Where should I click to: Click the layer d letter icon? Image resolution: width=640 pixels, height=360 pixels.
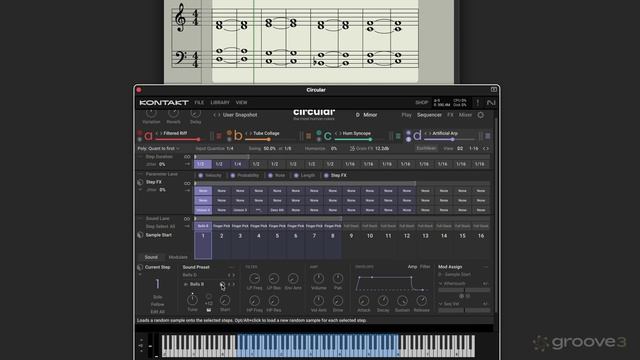coord(417,136)
